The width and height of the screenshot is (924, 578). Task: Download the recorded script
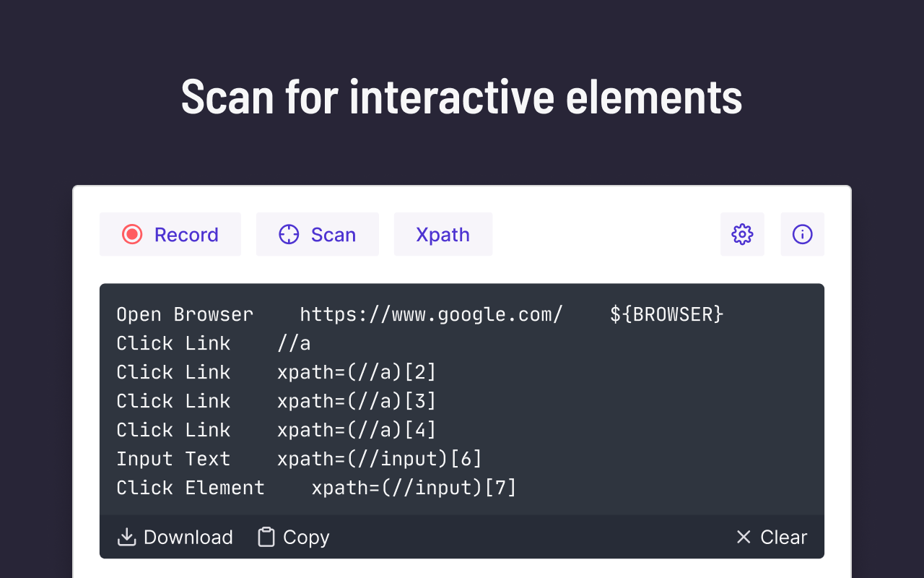point(175,537)
